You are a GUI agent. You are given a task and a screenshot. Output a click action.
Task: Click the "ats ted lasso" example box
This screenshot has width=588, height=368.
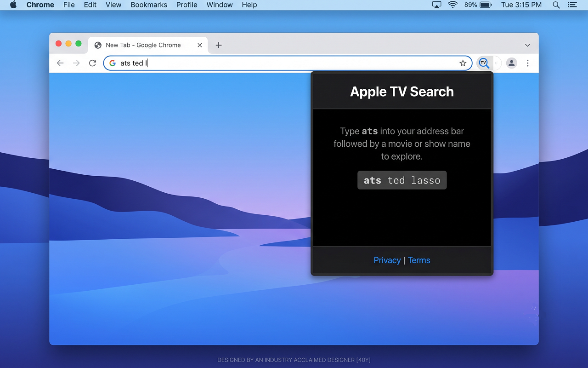tap(402, 180)
